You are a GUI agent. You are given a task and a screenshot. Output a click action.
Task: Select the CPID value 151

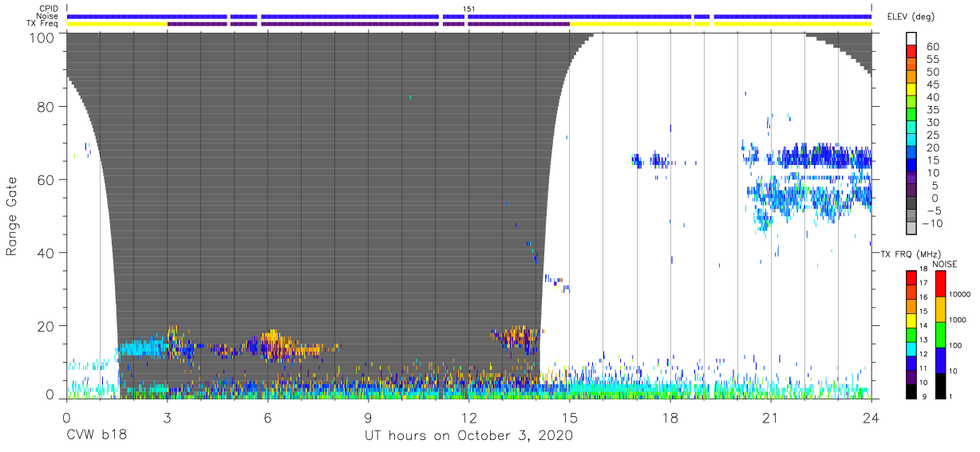(x=468, y=9)
